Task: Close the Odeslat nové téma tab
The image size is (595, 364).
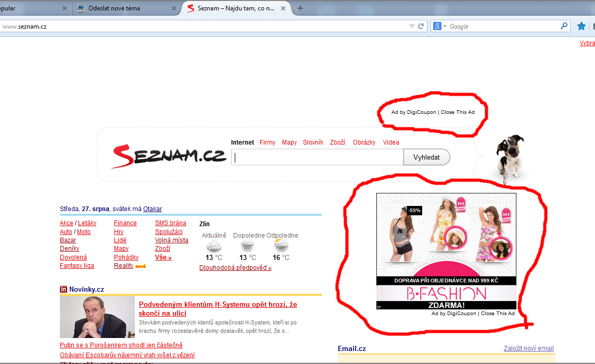Action: (174, 8)
